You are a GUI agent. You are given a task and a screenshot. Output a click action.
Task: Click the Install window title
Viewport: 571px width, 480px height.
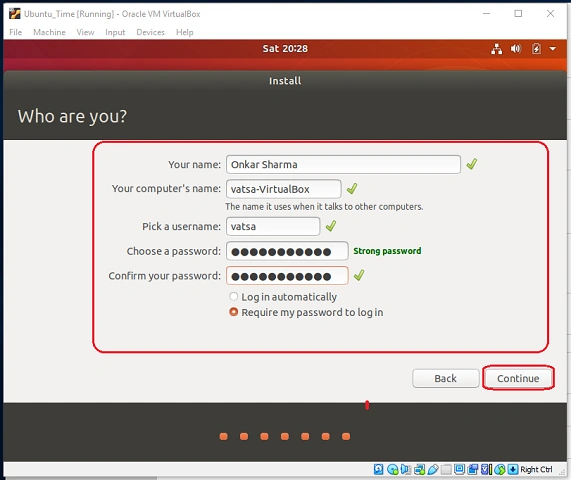click(285, 80)
